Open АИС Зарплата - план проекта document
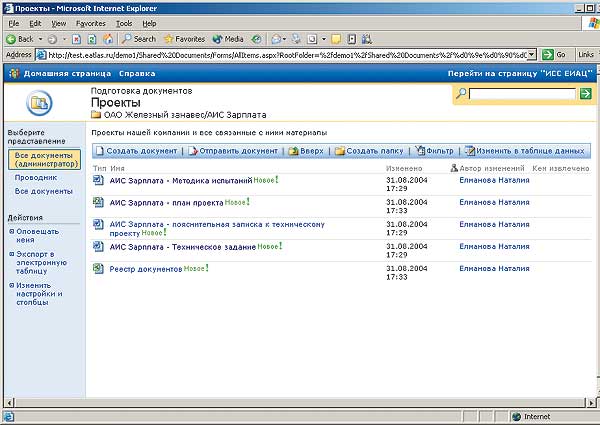The height and width of the screenshot is (425, 600). [166, 203]
